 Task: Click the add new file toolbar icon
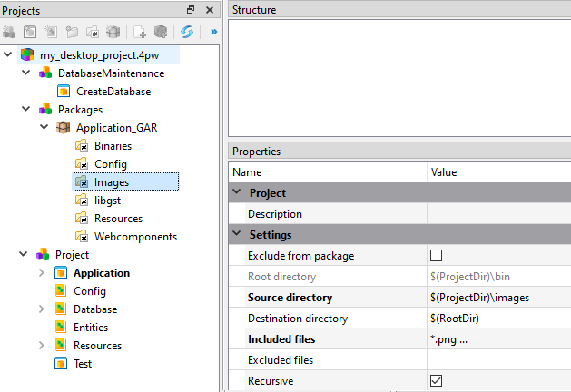click(x=141, y=31)
